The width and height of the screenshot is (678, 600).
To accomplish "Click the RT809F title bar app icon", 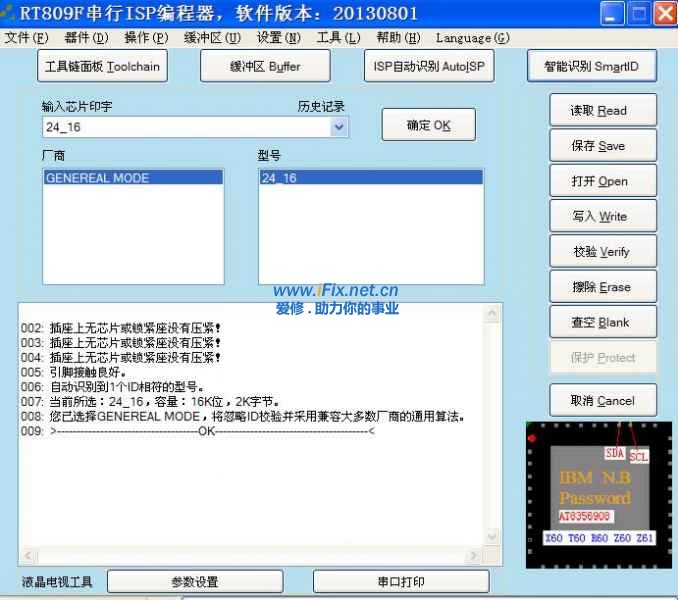I will click(x=6, y=14).
